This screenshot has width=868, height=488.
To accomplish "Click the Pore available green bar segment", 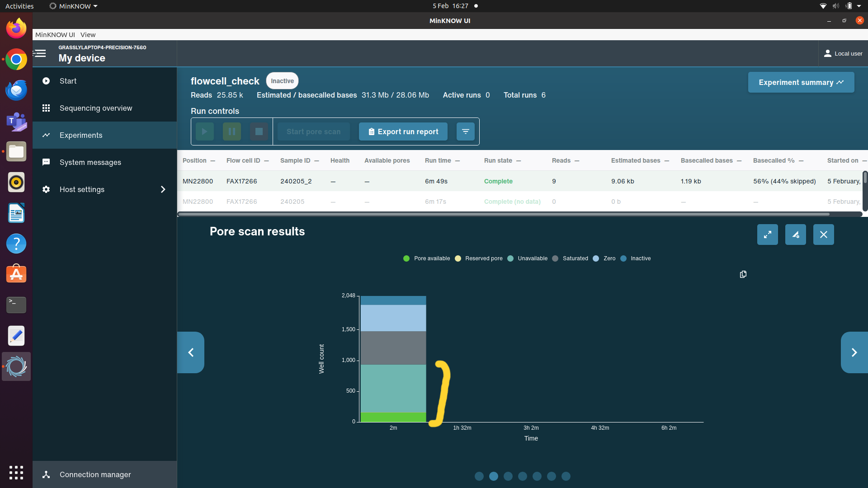I will point(393,418).
